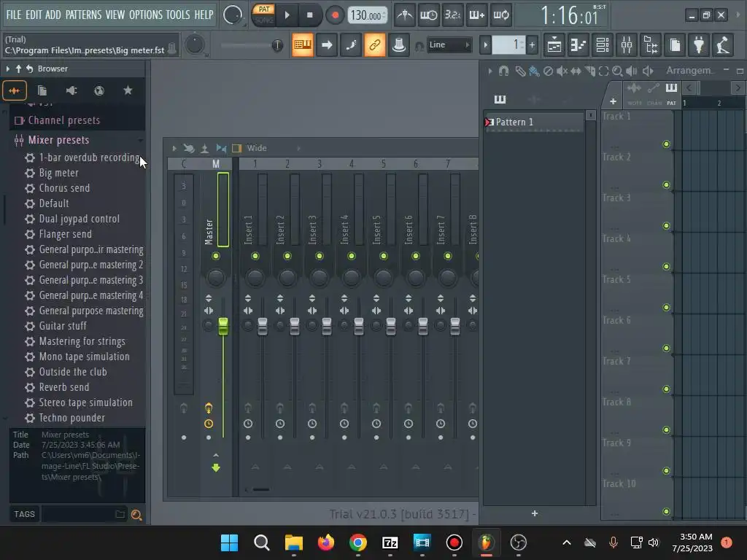Select browser speaker sounds tab icon
Screen dimensions: 747x560
[x=71, y=90]
